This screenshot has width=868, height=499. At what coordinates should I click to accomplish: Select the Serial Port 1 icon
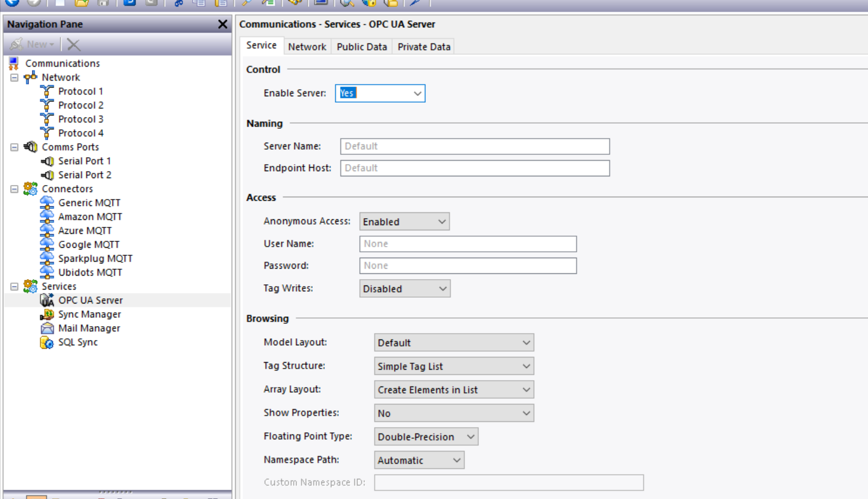(47, 161)
